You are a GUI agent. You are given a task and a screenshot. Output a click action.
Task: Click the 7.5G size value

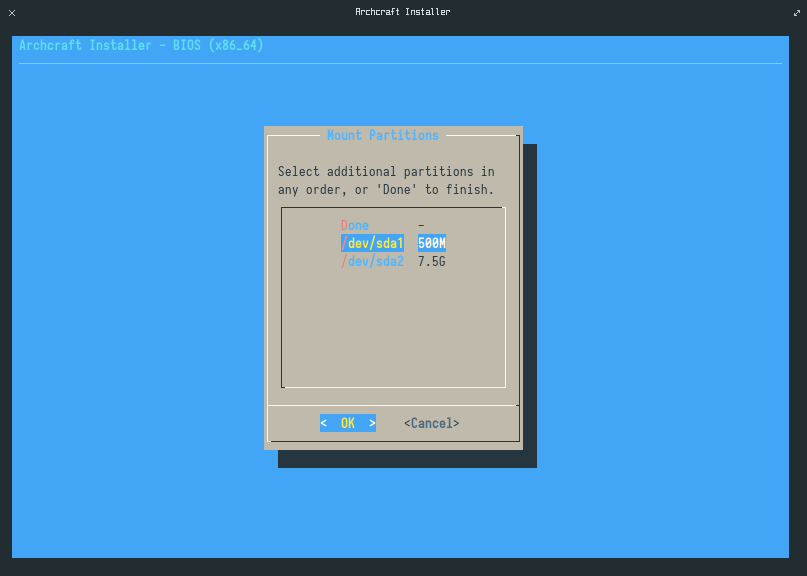coord(431,261)
